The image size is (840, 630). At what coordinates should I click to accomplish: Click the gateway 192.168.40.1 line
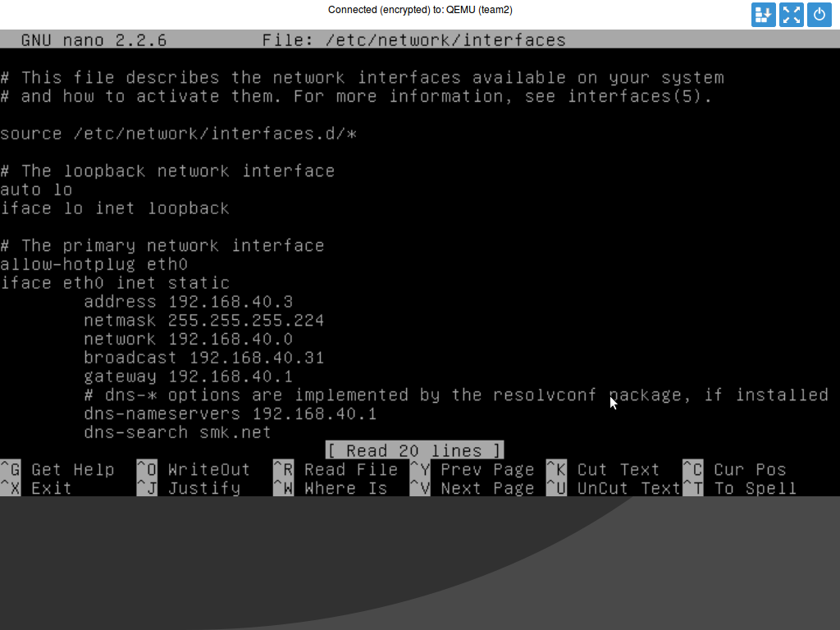[x=189, y=376]
